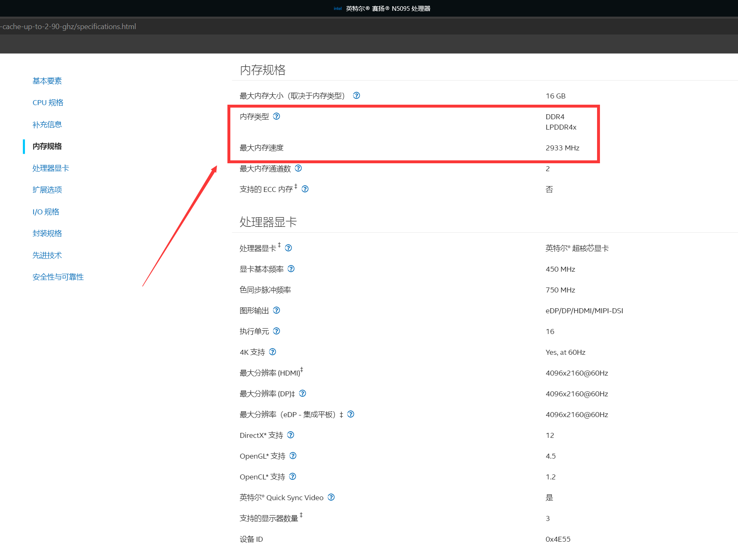Viewport: 738px width, 560px height.
Task: Open help tooltip for OpenCL* 支持
Action: (292, 476)
